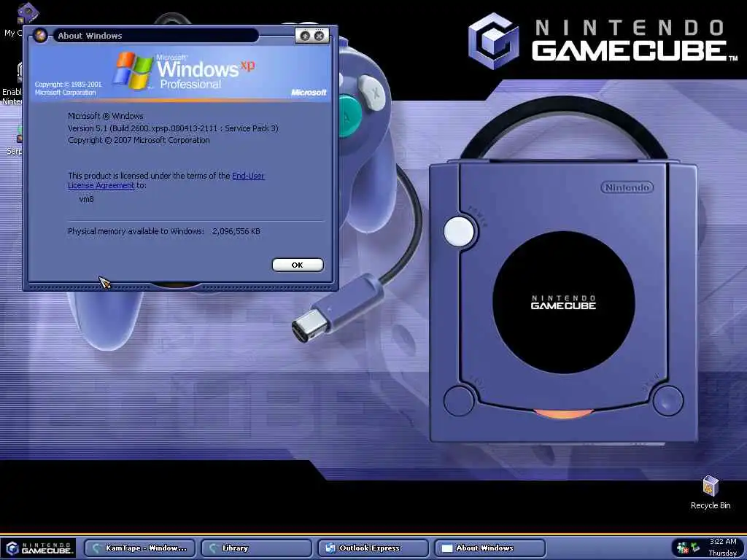Viewport: 747px width, 560px height.
Task: Click the Windows XP Professional logo banner
Action: tap(180, 72)
